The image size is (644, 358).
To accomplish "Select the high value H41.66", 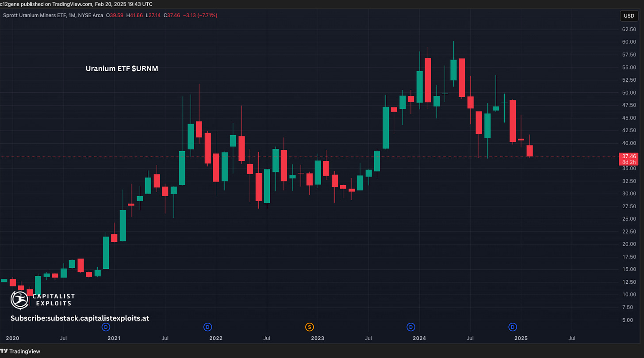I will pos(135,15).
